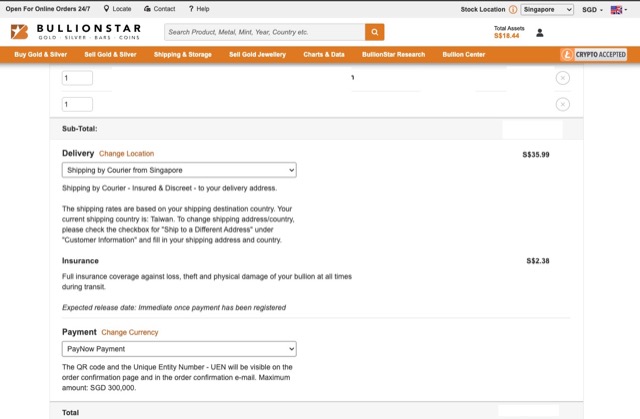Open the language flag selector

(x=618, y=10)
